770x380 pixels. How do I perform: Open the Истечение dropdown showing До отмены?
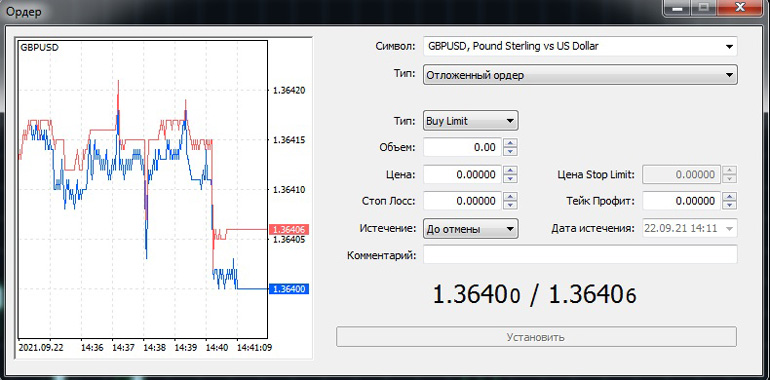[x=470, y=229]
